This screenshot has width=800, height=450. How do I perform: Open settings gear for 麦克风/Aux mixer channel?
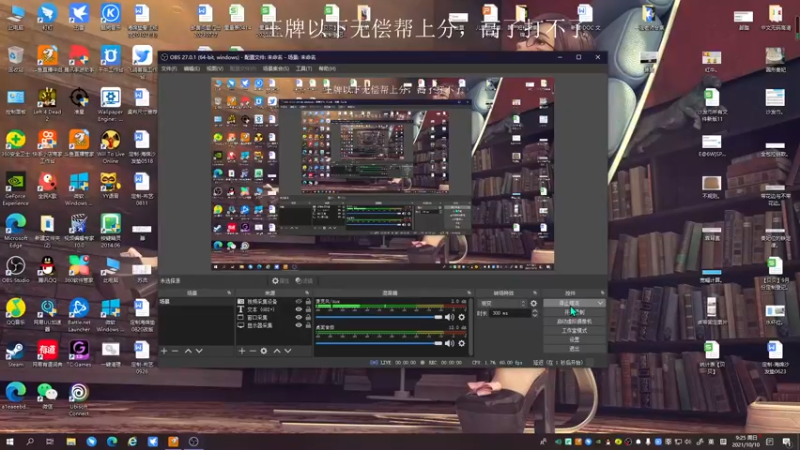[x=462, y=317]
